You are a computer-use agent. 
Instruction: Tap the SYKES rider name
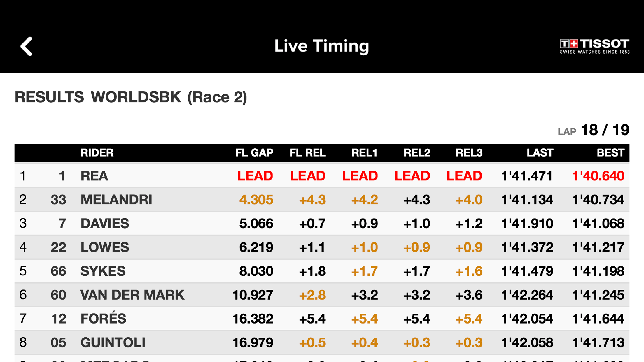[103, 271]
